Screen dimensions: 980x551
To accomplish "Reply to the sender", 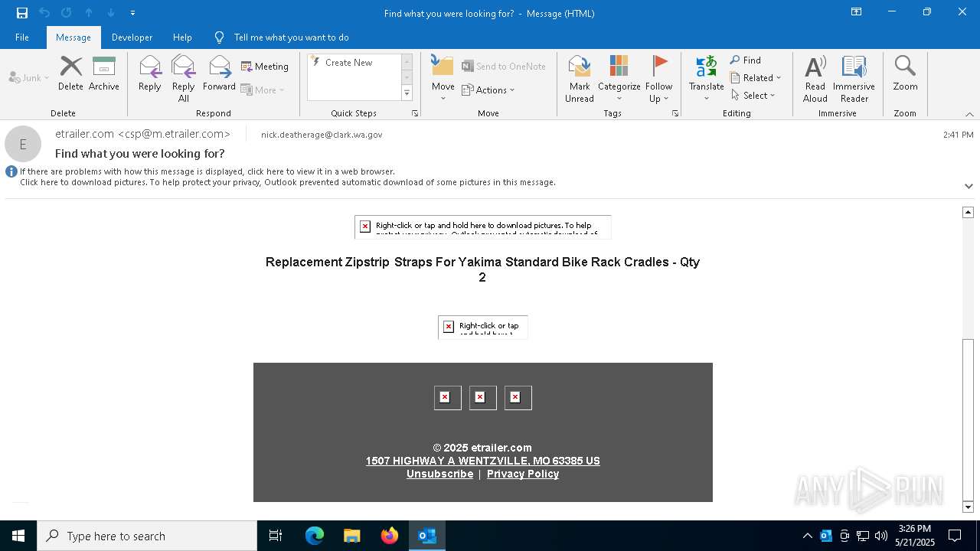I will [150, 74].
